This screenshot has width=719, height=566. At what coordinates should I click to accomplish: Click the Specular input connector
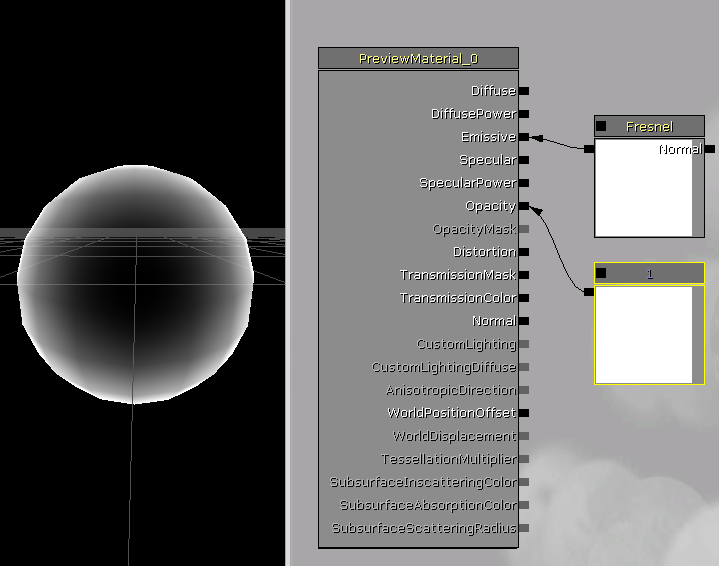524,160
